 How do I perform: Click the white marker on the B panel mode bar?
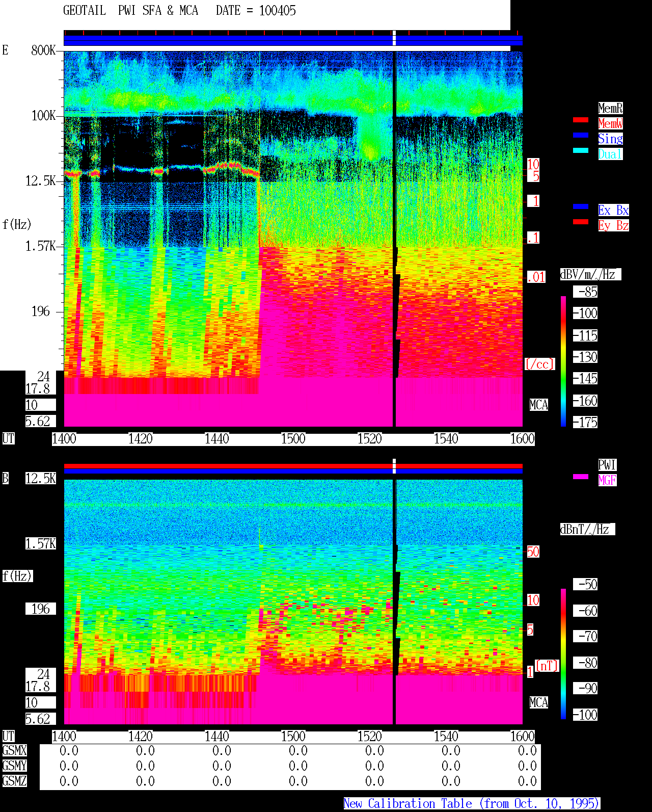coord(394,466)
